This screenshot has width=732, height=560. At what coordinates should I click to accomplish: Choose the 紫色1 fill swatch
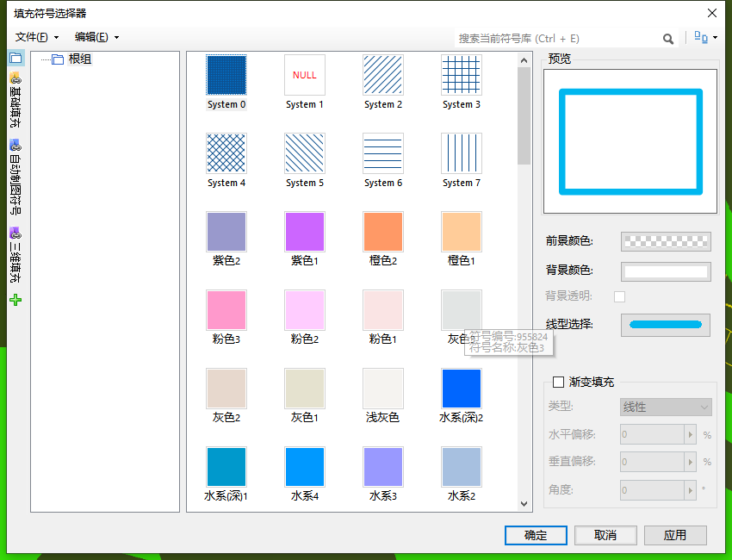(x=305, y=232)
